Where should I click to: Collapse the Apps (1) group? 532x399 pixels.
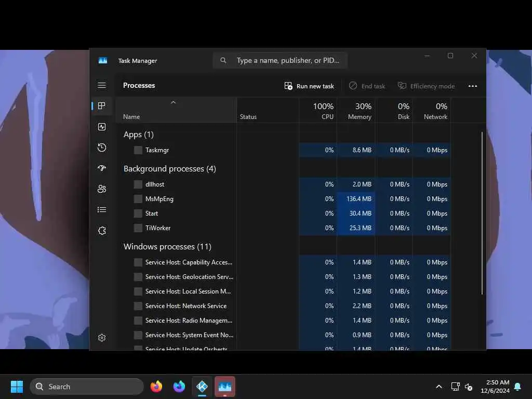point(138,135)
